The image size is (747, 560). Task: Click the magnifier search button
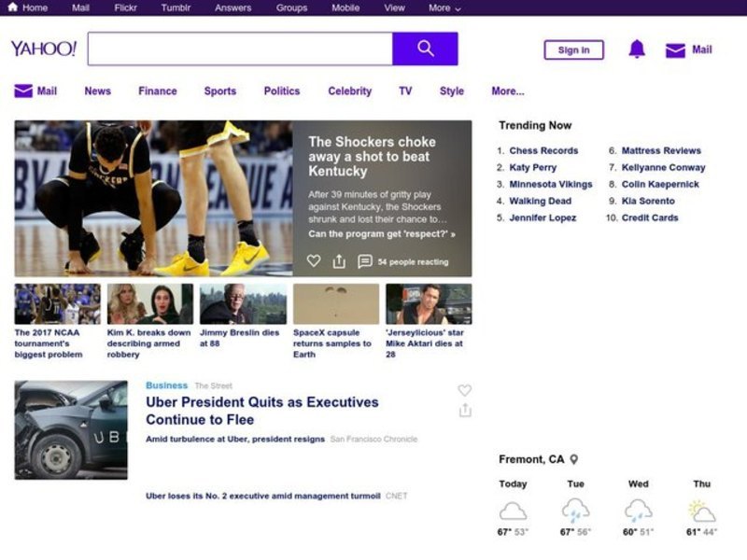[425, 49]
